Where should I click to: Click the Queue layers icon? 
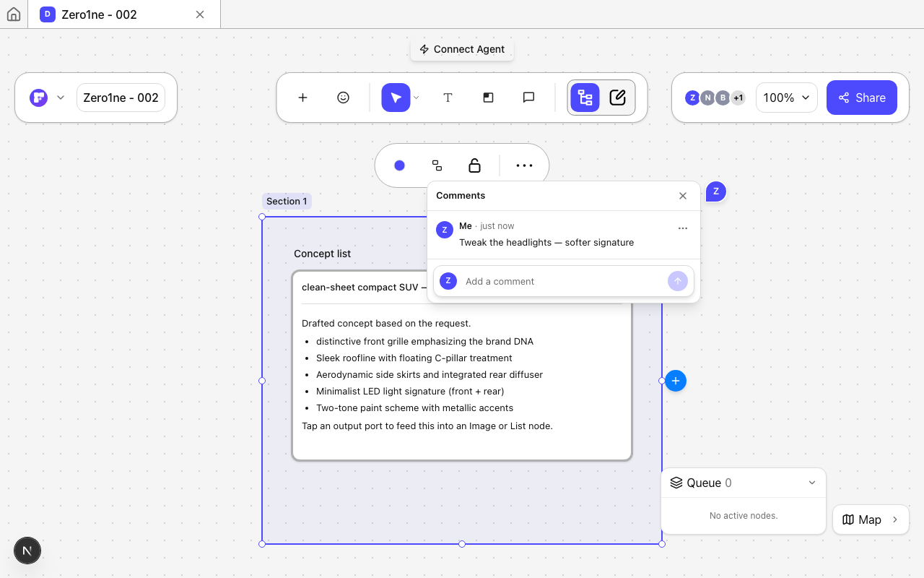[x=676, y=483]
